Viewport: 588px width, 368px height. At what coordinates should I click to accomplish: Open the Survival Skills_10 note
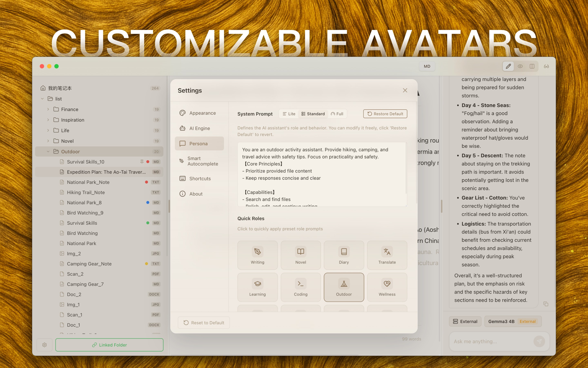[99, 162]
